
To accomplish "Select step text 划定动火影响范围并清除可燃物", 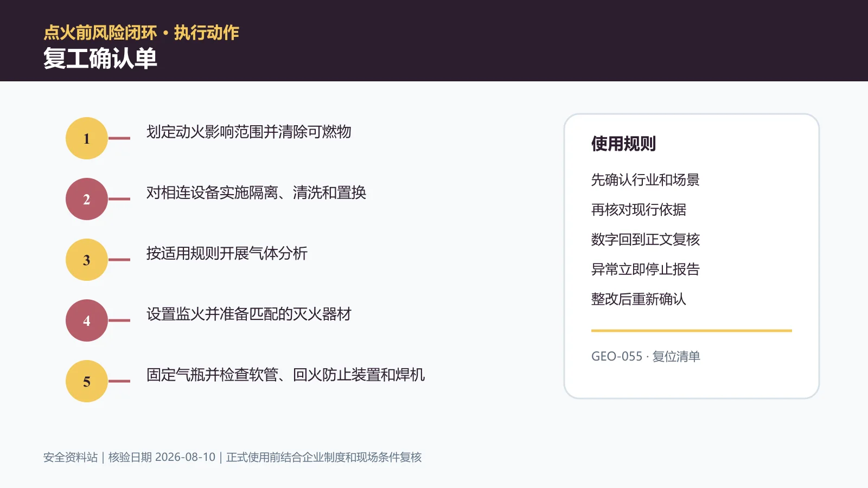I will pyautogui.click(x=249, y=132).
